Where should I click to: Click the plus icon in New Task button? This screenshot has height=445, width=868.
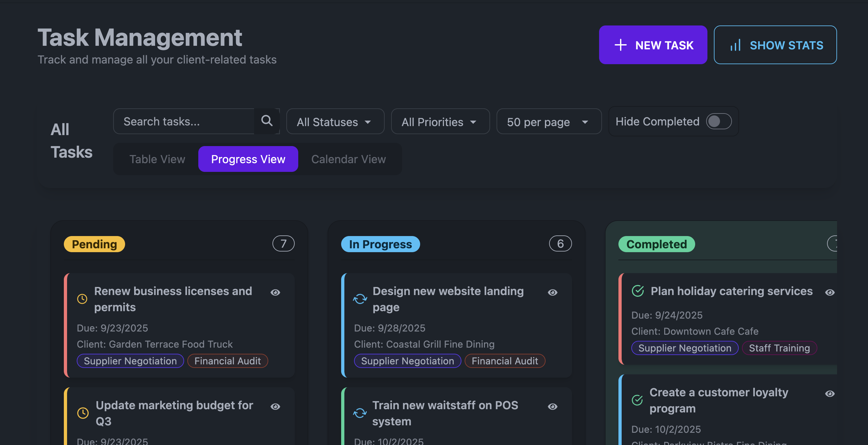click(620, 45)
